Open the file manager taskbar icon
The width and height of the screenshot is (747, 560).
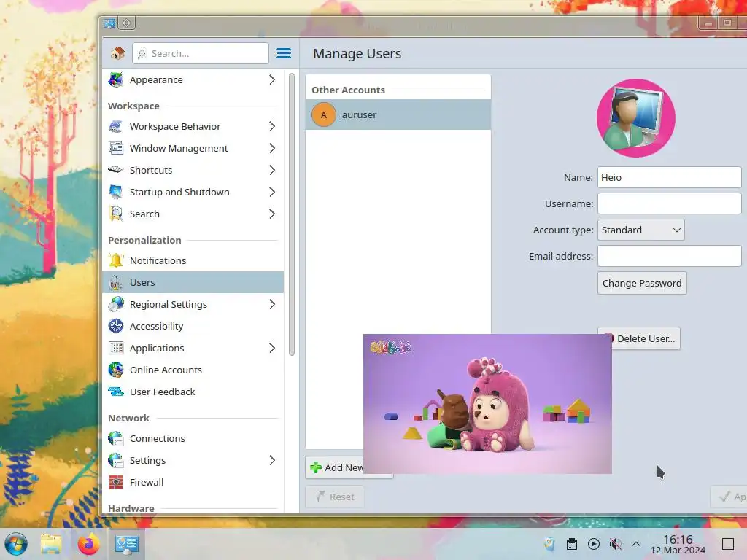51,544
